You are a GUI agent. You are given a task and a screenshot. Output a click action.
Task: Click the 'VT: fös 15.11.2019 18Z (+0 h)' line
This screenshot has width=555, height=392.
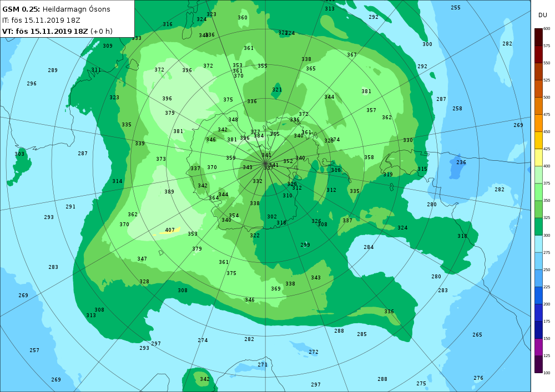pos(57,31)
